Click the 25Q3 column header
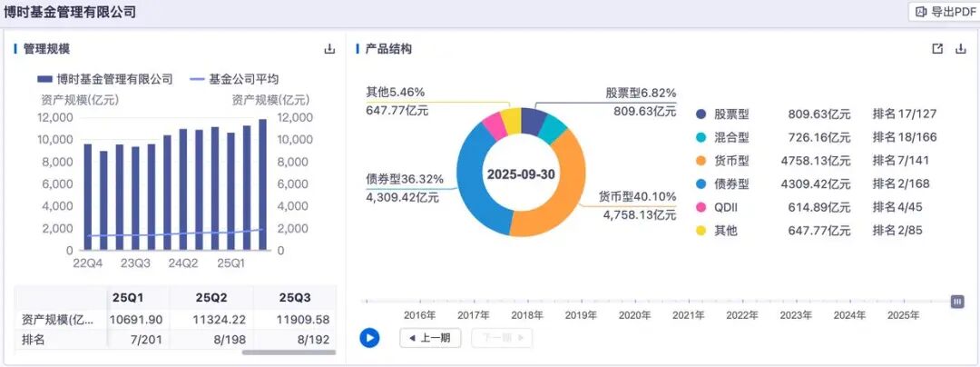Image resolution: width=980 pixels, height=367 pixels. (295, 298)
